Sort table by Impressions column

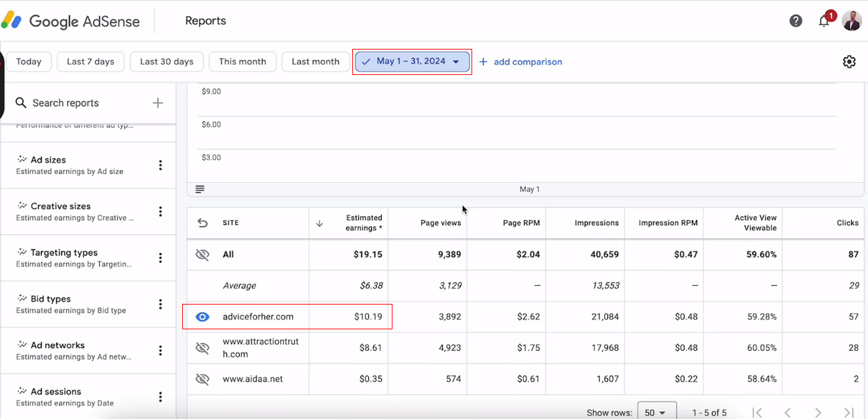pyautogui.click(x=597, y=223)
